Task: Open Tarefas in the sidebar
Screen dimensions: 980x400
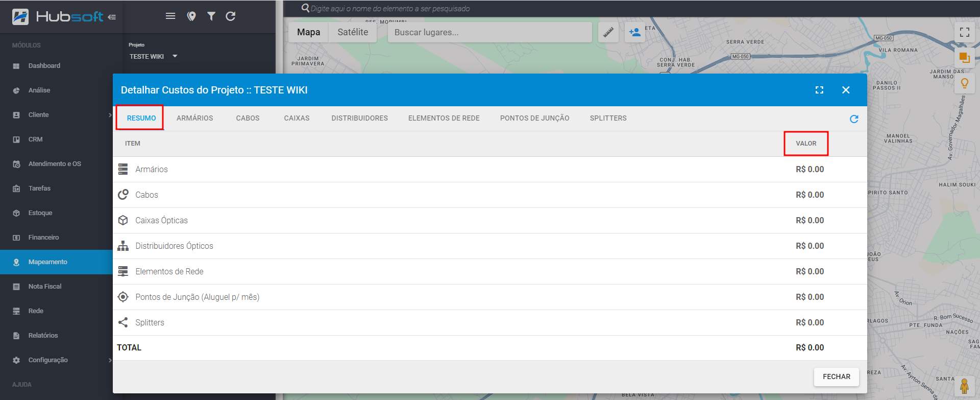Action: click(56, 189)
